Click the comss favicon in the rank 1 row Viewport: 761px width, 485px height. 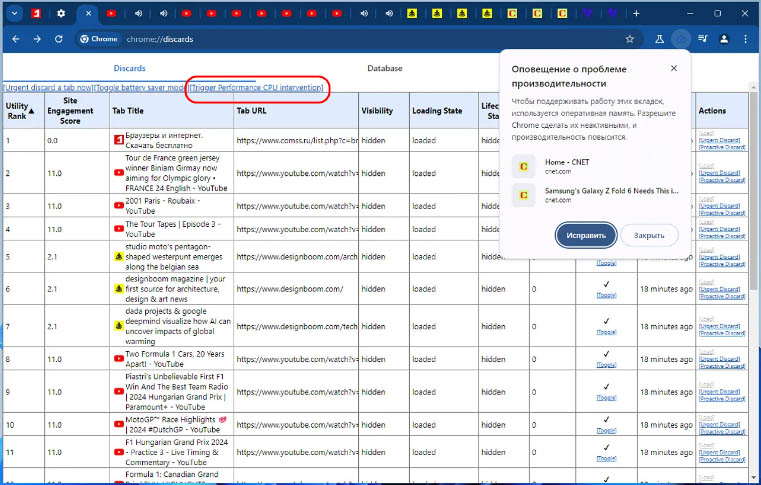point(118,140)
